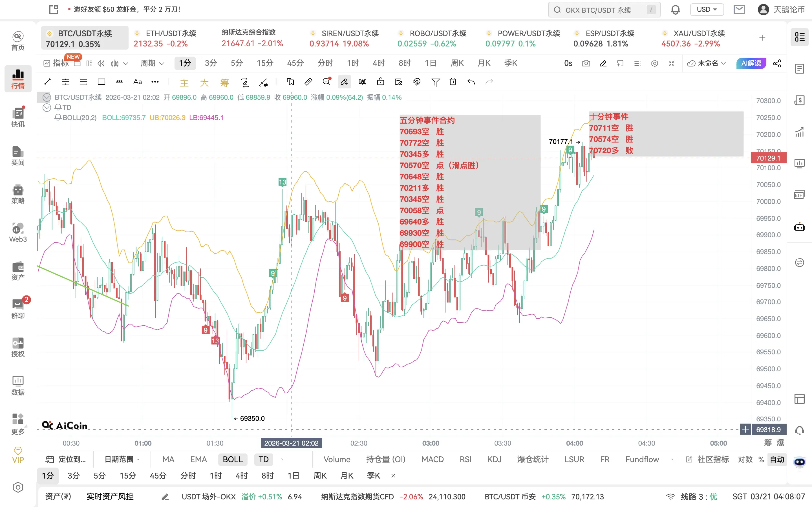Enable 对数 logarithmic scale

click(x=745, y=459)
